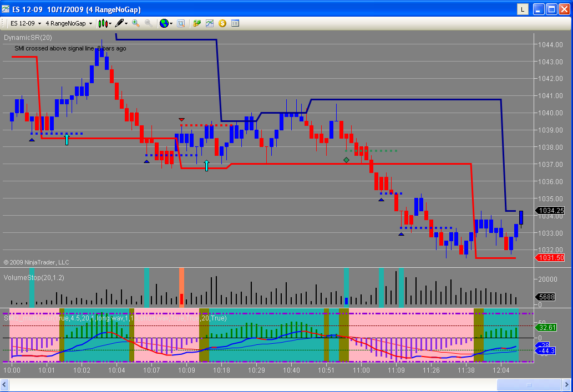Open the indicators chart line icon
This screenshot has width=573, height=392.
point(209,23)
